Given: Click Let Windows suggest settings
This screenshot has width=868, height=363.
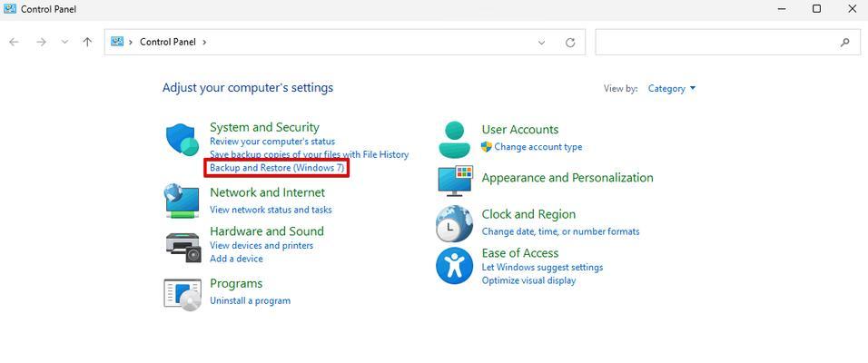Looking at the screenshot, I should coord(543,268).
